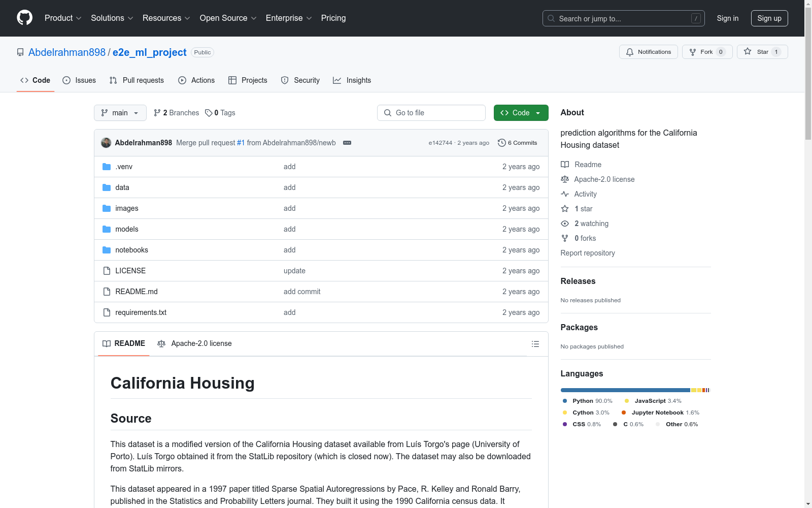Open the 'update' commit message for LICENSE
This screenshot has width=812, height=508.
(294, 271)
